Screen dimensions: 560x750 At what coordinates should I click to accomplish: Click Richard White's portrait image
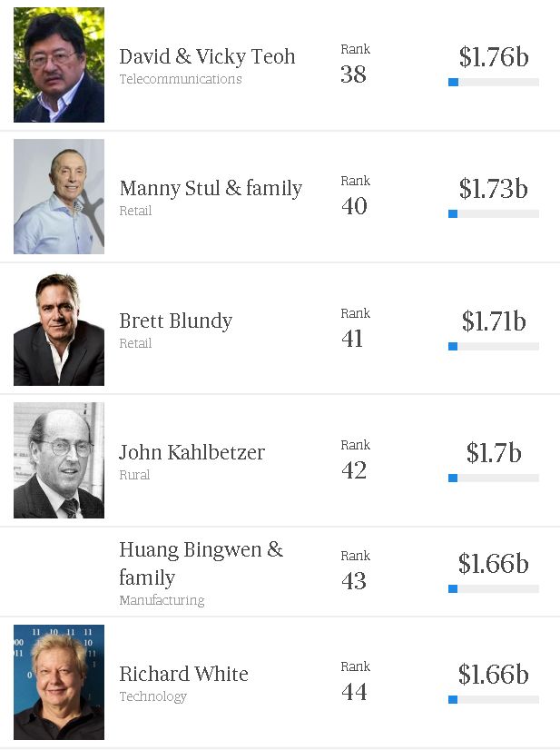tap(59, 682)
